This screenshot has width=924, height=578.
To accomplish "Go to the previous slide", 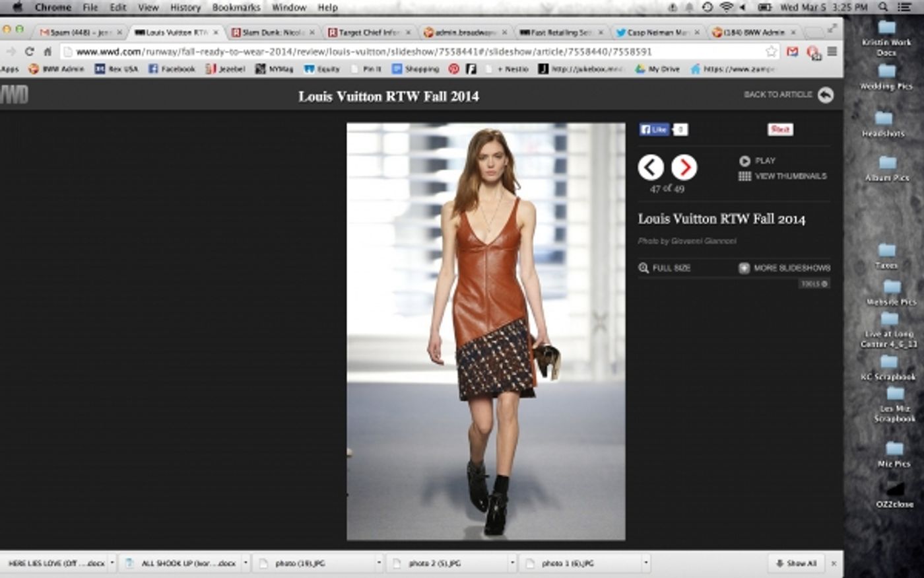I will [x=651, y=167].
